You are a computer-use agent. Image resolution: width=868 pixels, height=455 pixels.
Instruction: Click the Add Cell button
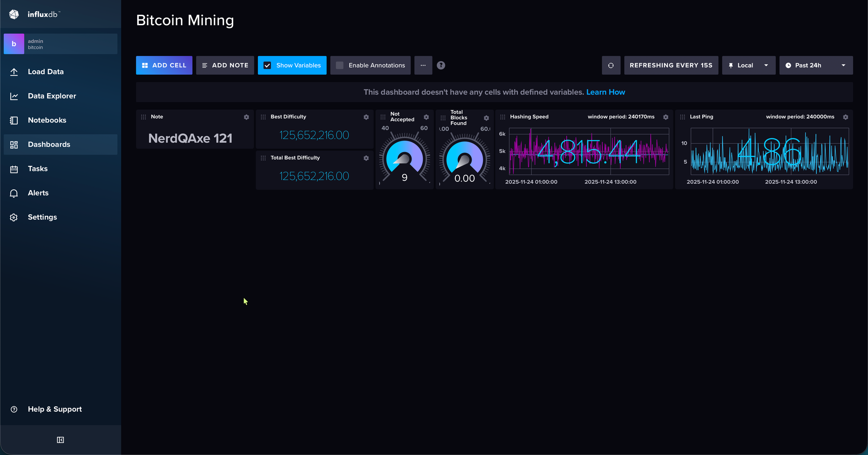pyautogui.click(x=164, y=66)
